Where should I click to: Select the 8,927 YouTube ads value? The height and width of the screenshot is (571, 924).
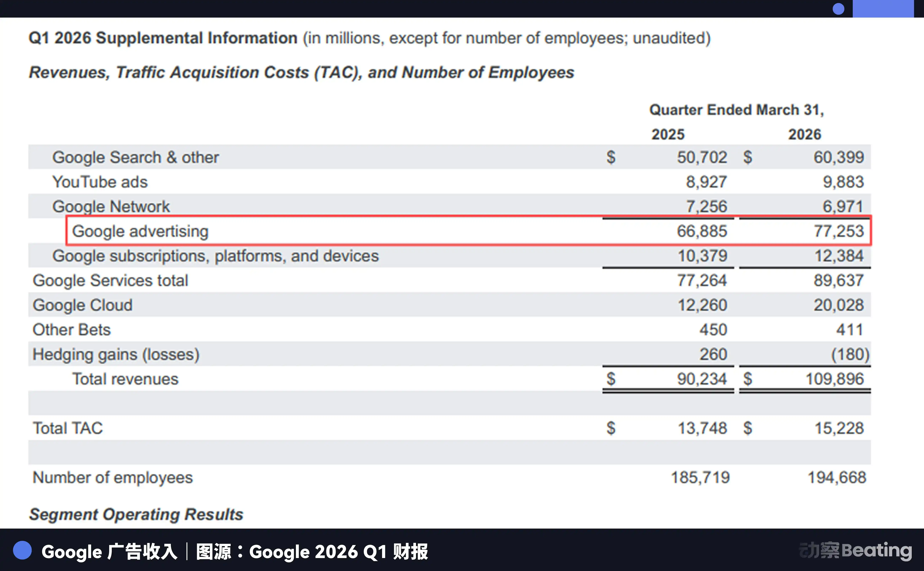(x=706, y=182)
